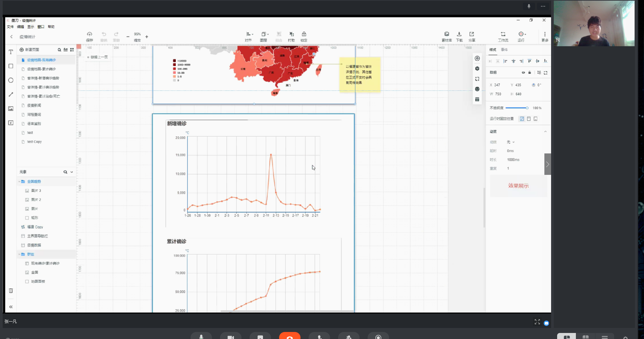Collapse the 动效 section chevron
This screenshot has width=644, height=339.
(x=545, y=132)
